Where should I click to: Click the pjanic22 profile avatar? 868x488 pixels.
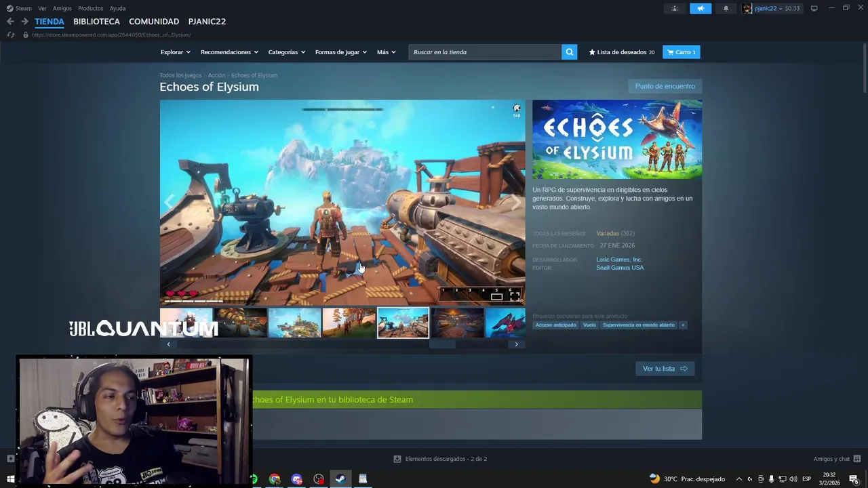coord(747,8)
